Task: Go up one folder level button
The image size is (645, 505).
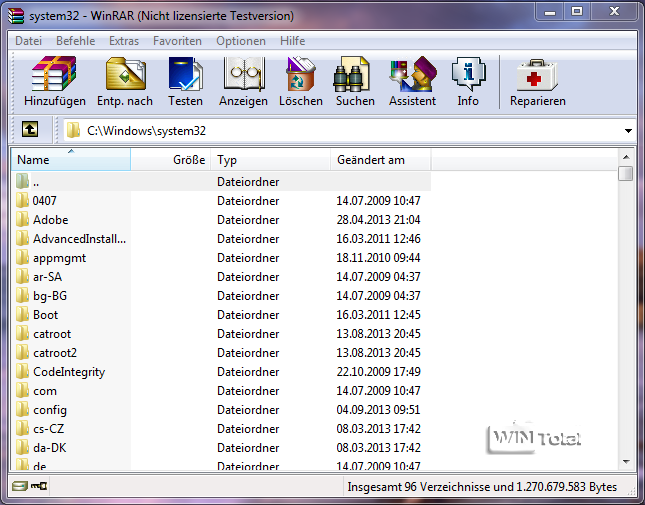Action: tap(30, 129)
